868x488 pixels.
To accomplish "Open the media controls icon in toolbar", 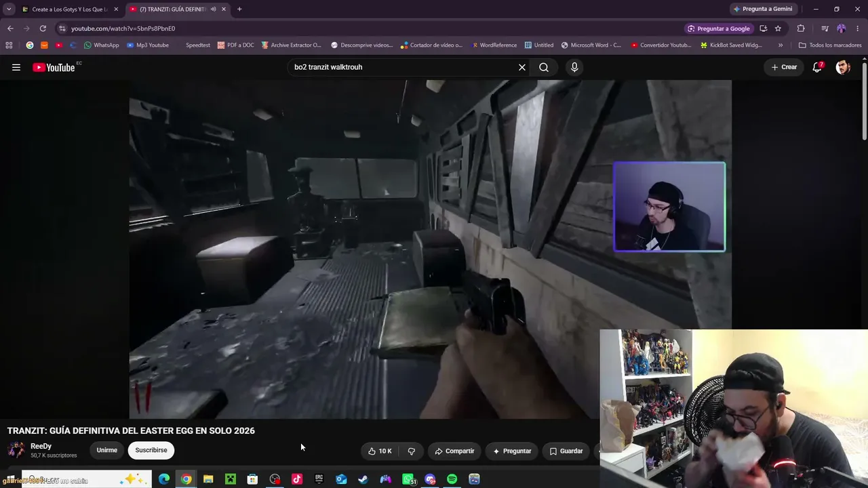I will click(825, 28).
